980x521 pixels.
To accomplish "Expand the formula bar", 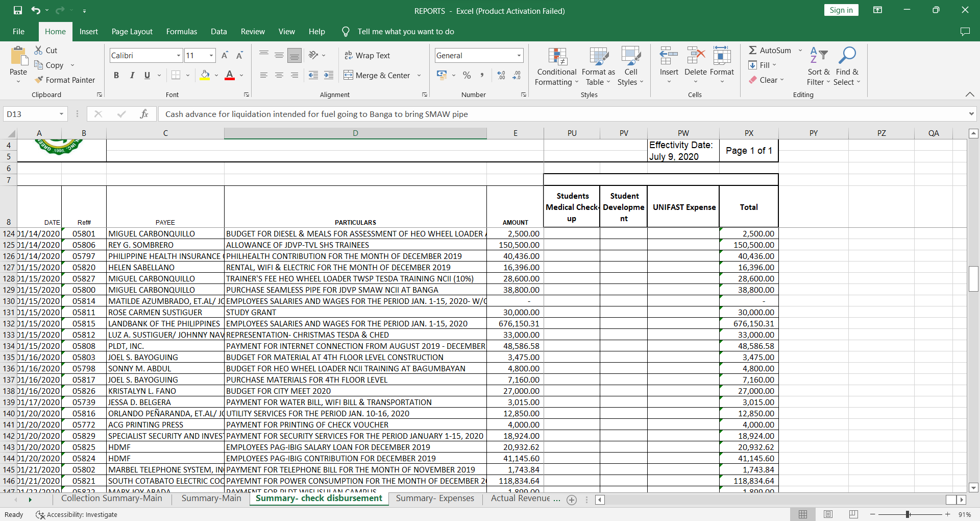I will (971, 114).
